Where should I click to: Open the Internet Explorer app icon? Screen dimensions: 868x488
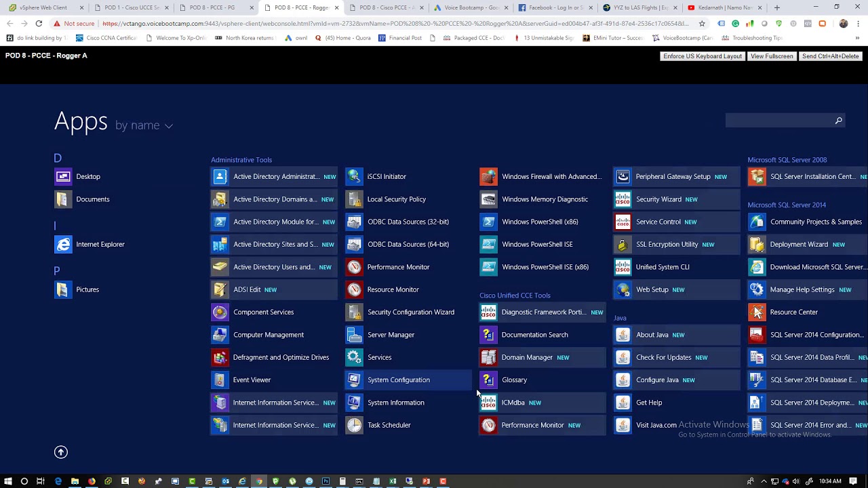(63, 245)
